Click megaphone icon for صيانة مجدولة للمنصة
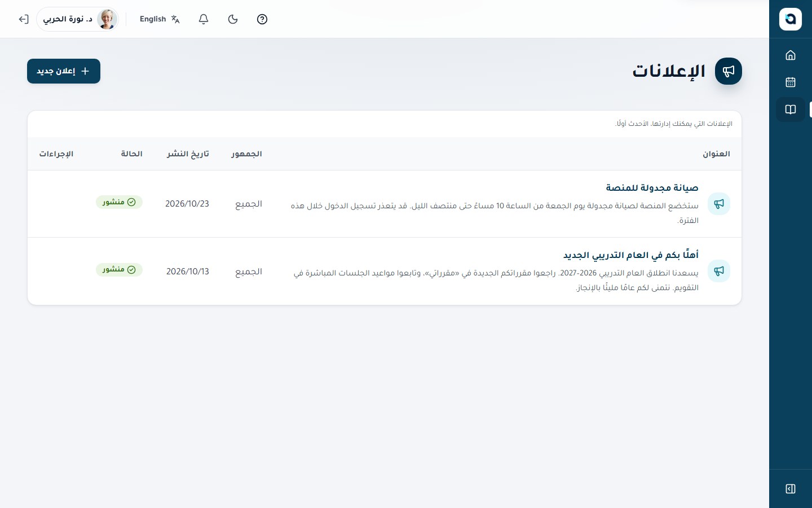Image resolution: width=812 pixels, height=508 pixels. pos(719,204)
